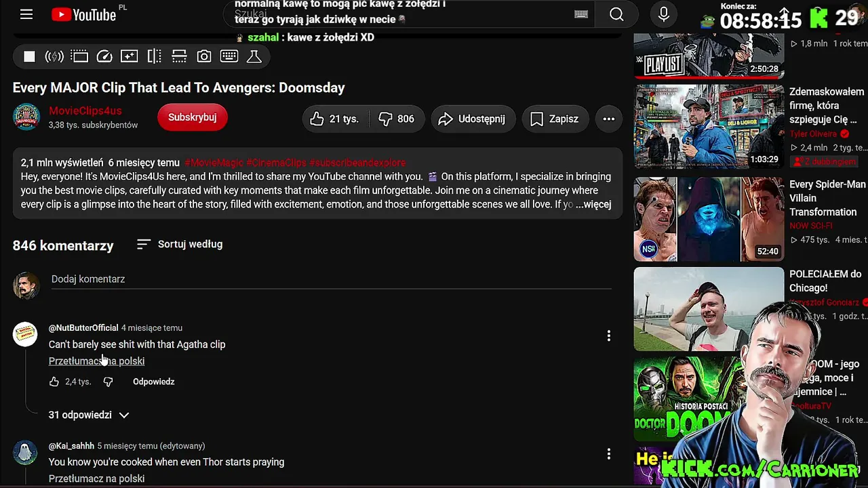Click the share arrow icon on the video
868x488 pixels.
(446, 119)
